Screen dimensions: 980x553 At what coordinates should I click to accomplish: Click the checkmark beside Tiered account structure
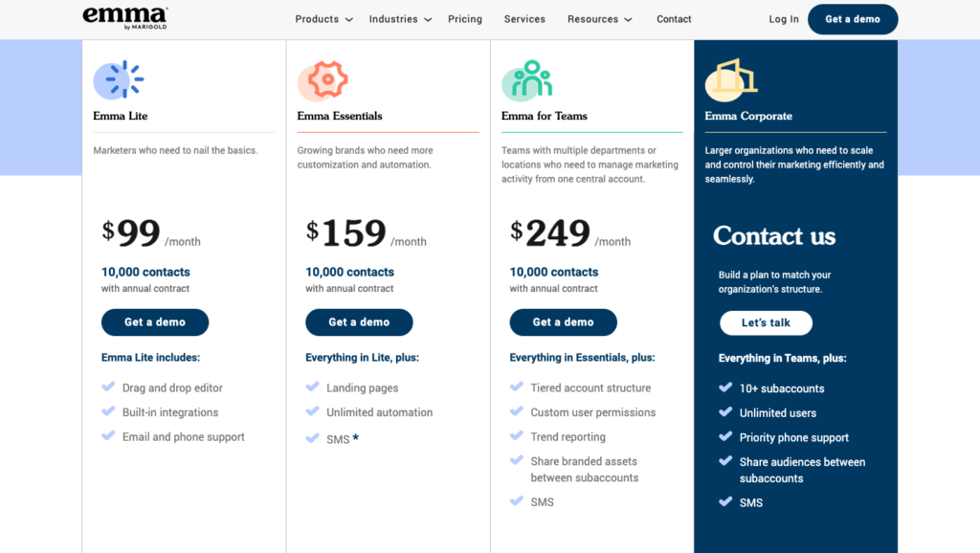pos(517,387)
